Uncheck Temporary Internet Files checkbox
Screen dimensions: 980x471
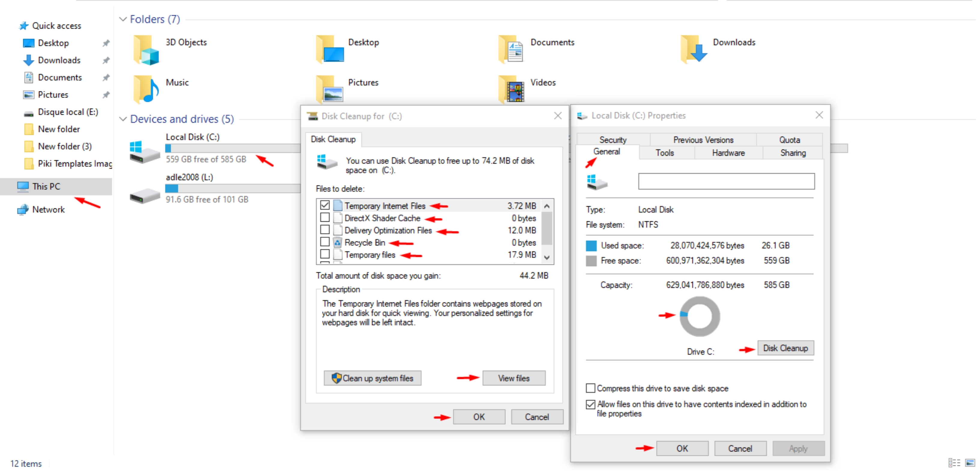[x=325, y=205]
